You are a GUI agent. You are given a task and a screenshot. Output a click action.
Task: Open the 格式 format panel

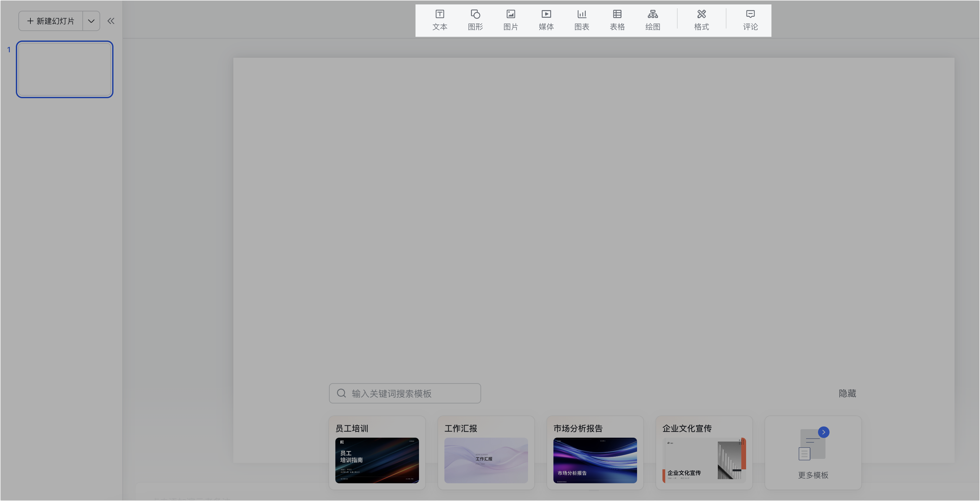[x=701, y=20]
